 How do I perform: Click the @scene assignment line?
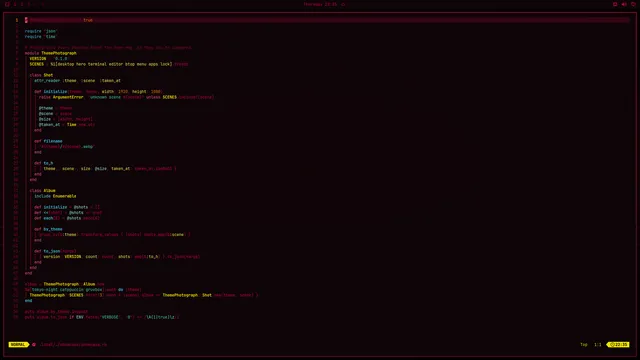click(56, 113)
